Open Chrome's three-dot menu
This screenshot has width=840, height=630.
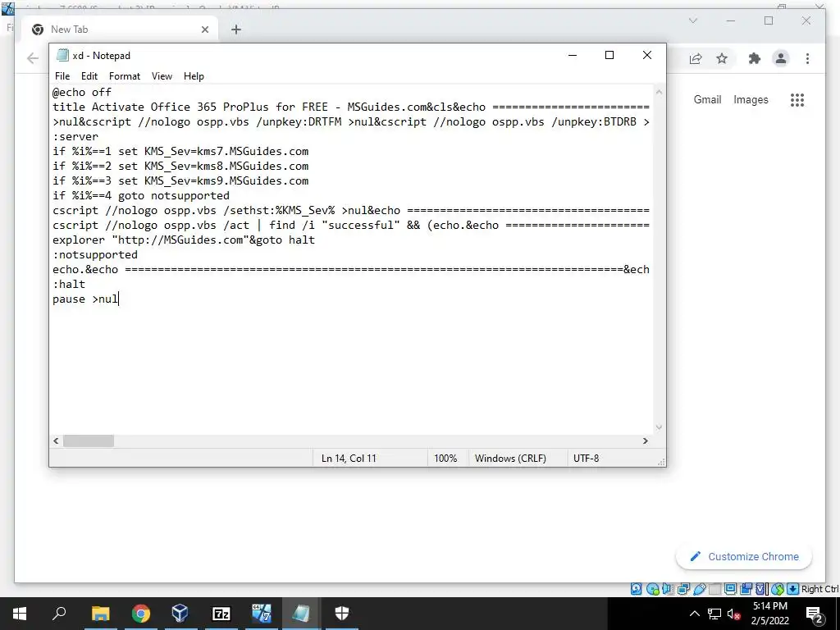807,58
